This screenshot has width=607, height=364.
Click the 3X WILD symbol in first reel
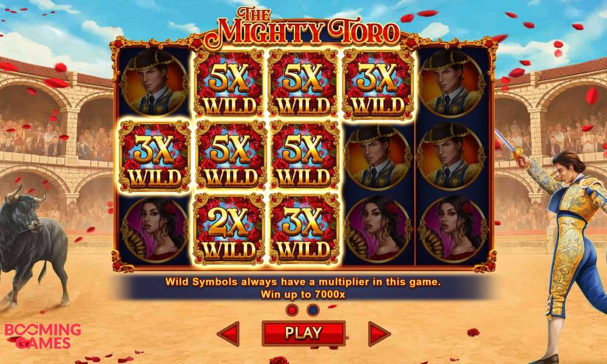point(155,156)
